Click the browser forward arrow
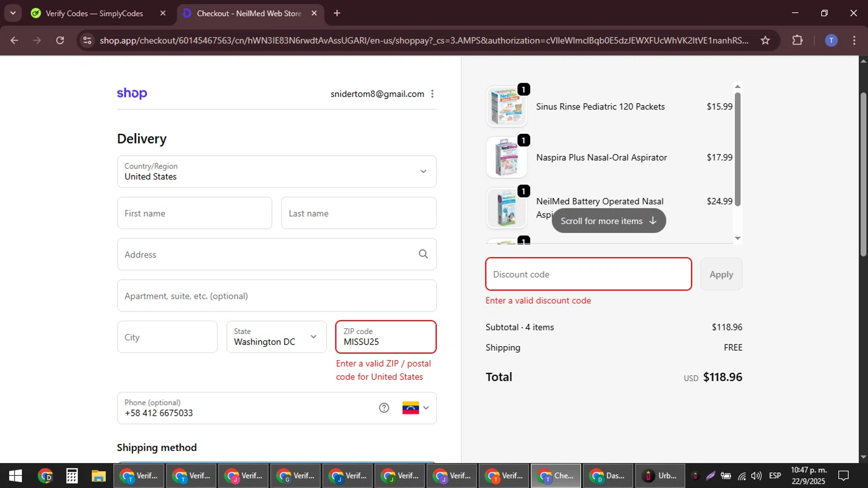This screenshot has height=488, width=868. coord(37,41)
